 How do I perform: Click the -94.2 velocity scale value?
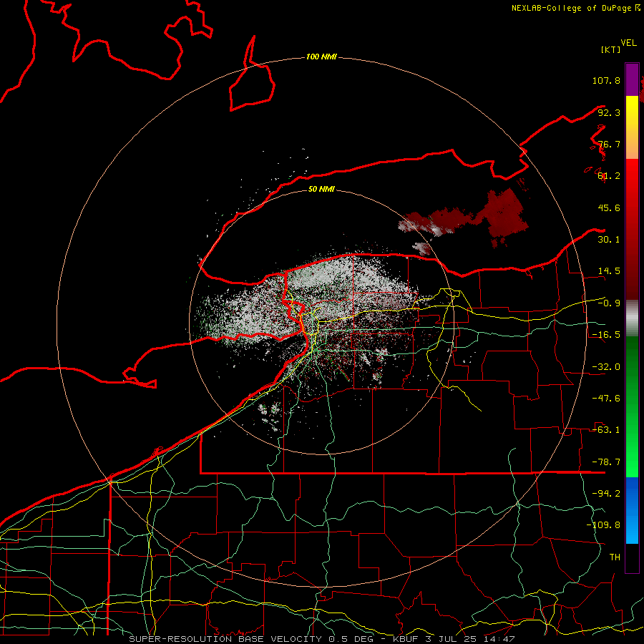[x=606, y=493]
